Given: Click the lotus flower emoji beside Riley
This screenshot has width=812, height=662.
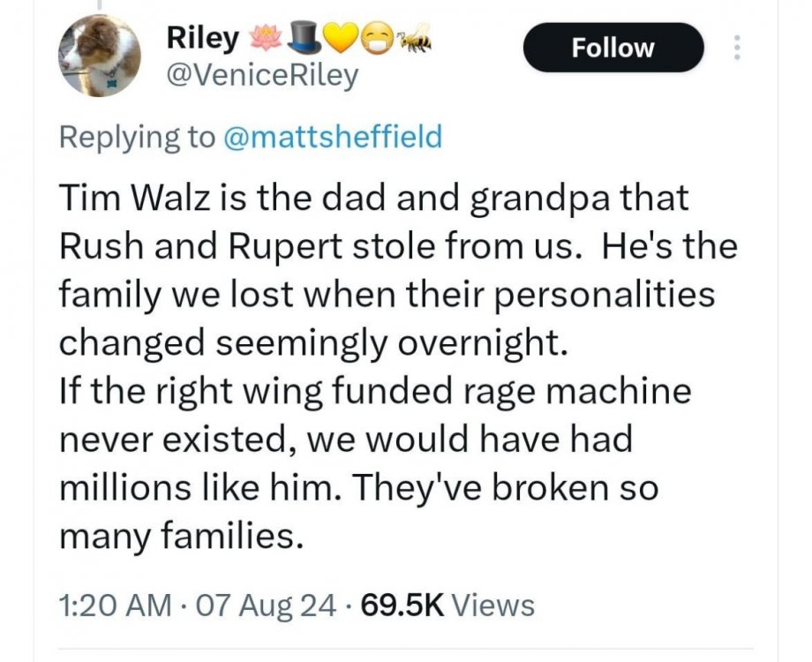Looking at the screenshot, I should click(263, 38).
